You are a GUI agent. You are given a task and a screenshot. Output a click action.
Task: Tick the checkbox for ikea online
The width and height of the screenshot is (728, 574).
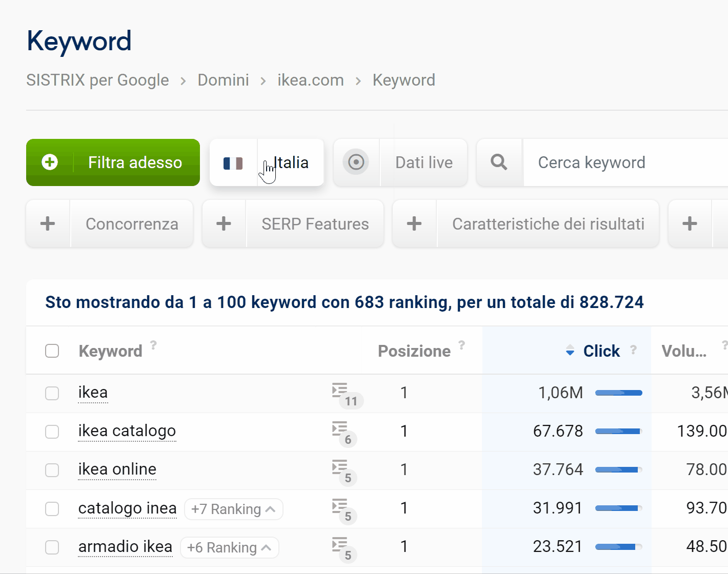point(52,470)
